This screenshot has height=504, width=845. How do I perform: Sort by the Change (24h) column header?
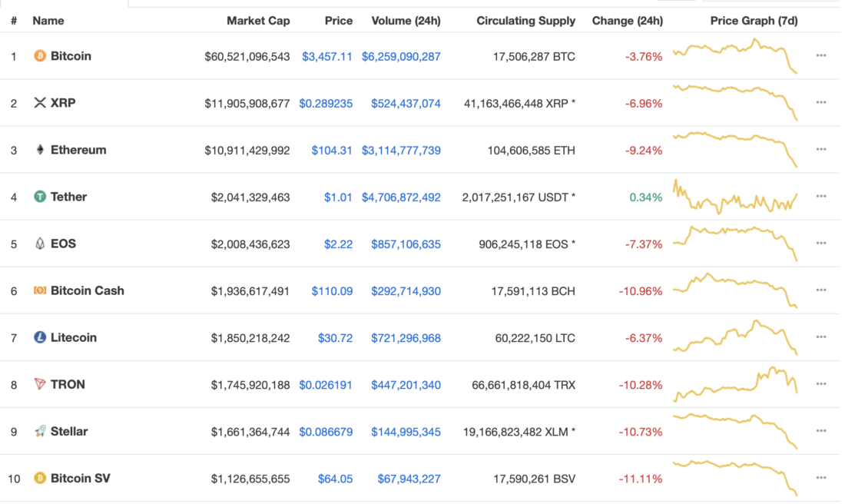pyautogui.click(x=627, y=21)
